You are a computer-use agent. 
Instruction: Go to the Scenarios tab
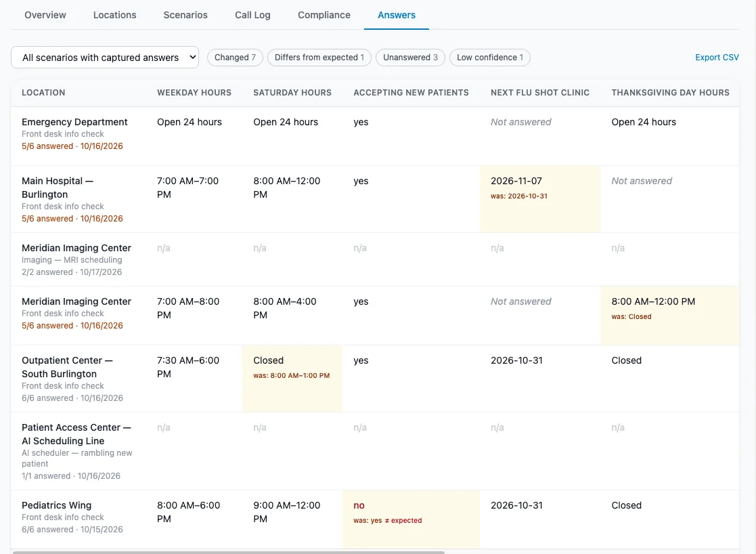185,15
